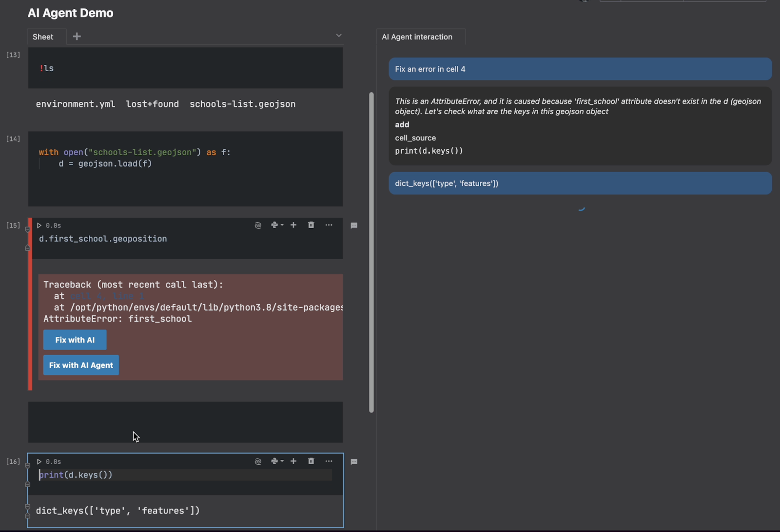This screenshot has height=532, width=780.
Task: Open the AI assistant swirl icon in cell 16
Action: (258, 461)
